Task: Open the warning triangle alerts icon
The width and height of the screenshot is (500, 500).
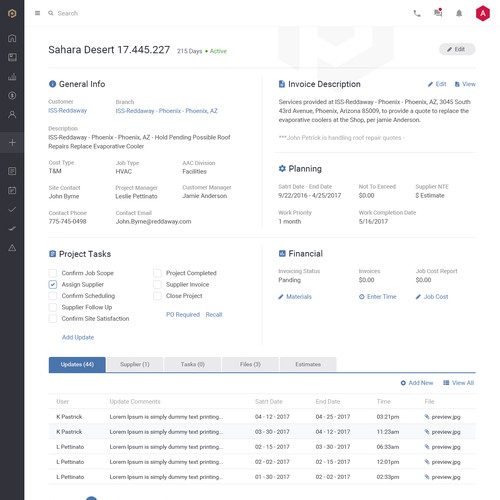Action: (12, 248)
